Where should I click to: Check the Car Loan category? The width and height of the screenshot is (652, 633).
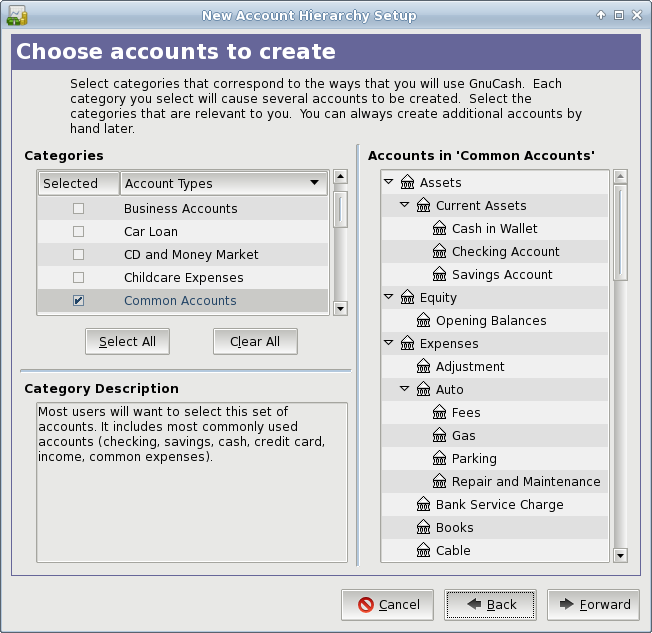78,231
